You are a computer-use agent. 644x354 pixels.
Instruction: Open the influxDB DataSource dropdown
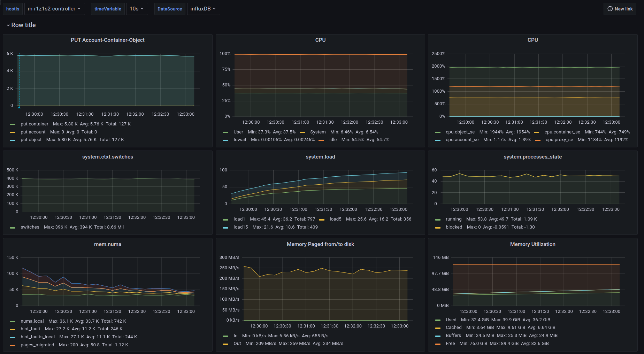[x=203, y=9]
